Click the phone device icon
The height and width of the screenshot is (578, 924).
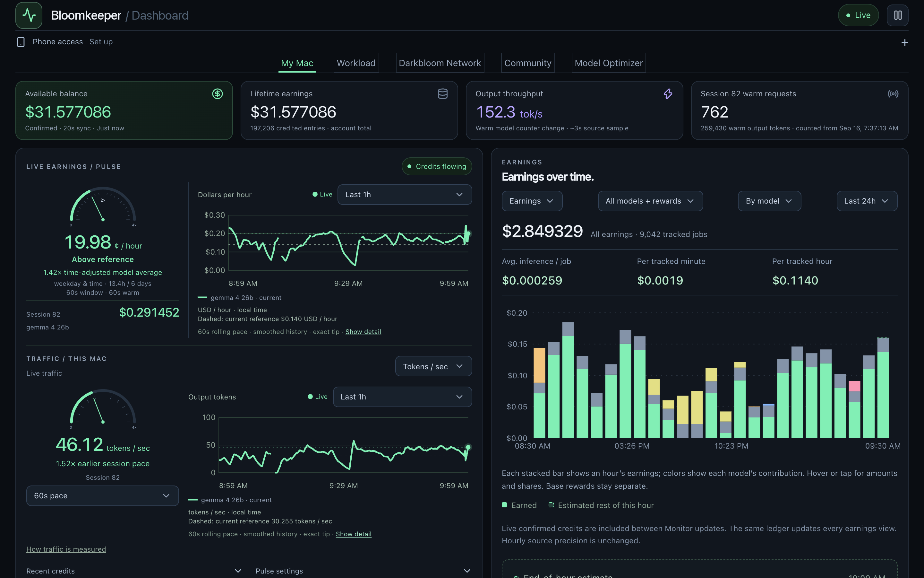[x=21, y=42]
